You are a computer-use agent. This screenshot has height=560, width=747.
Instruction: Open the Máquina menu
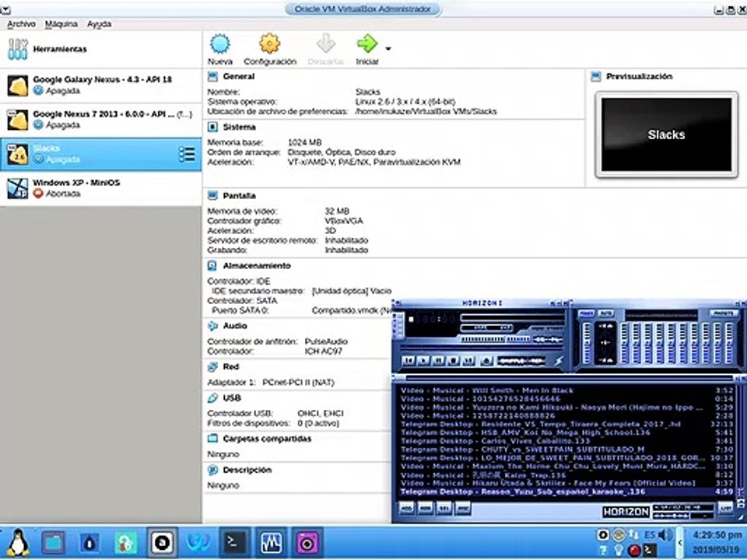(x=61, y=24)
